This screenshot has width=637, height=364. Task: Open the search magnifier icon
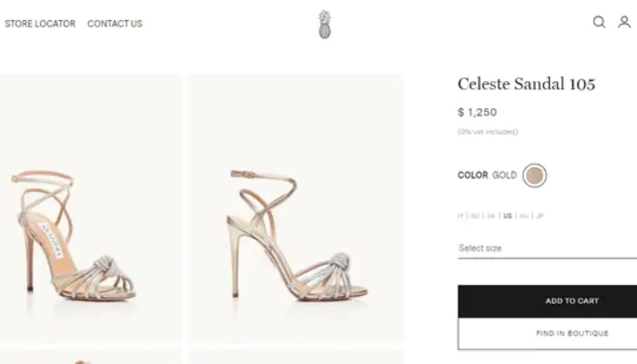[x=599, y=23]
